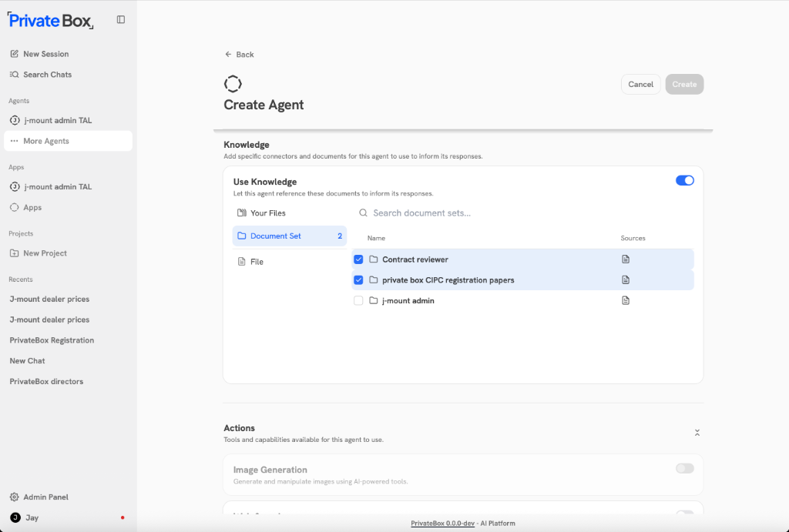Viewport: 789px width, 532px height.
Task: Switch to the File tab
Action: pyautogui.click(x=254, y=261)
